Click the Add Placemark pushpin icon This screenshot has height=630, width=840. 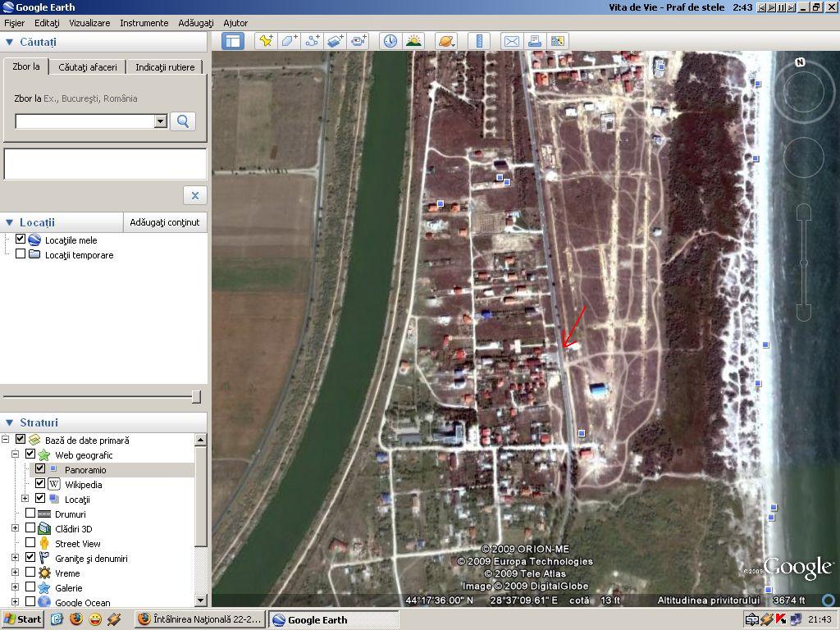pyautogui.click(x=266, y=41)
